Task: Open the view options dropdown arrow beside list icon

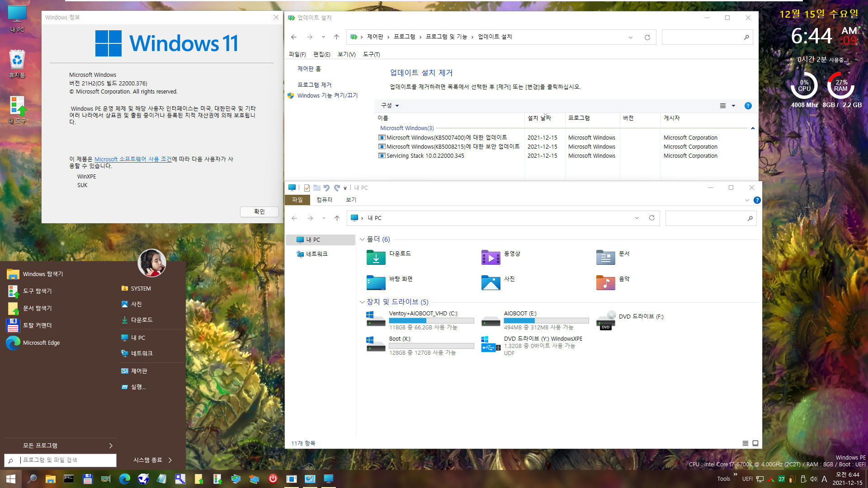Action: [733, 106]
